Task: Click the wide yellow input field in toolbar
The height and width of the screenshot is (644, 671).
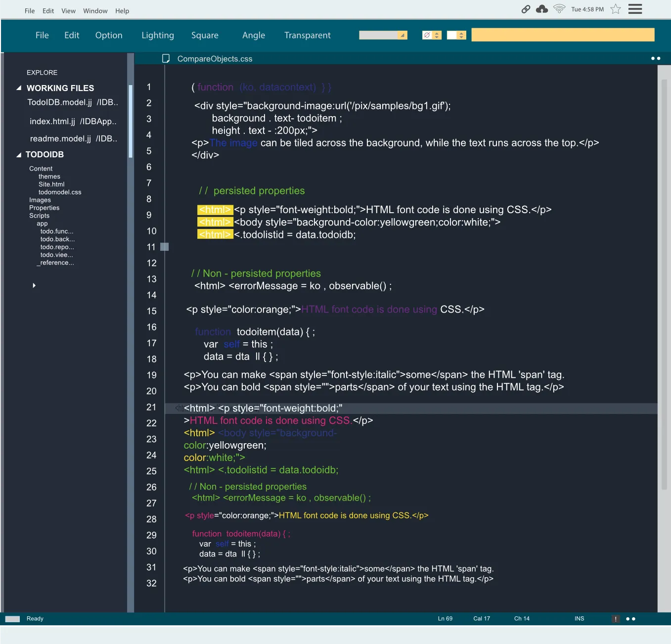Action: 563,35
